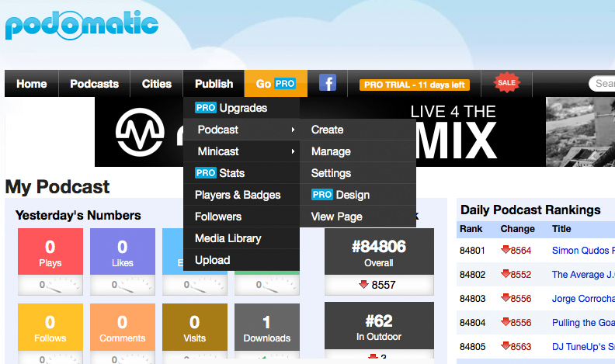
Task: Click the orange Comments tile
Action: click(123, 328)
